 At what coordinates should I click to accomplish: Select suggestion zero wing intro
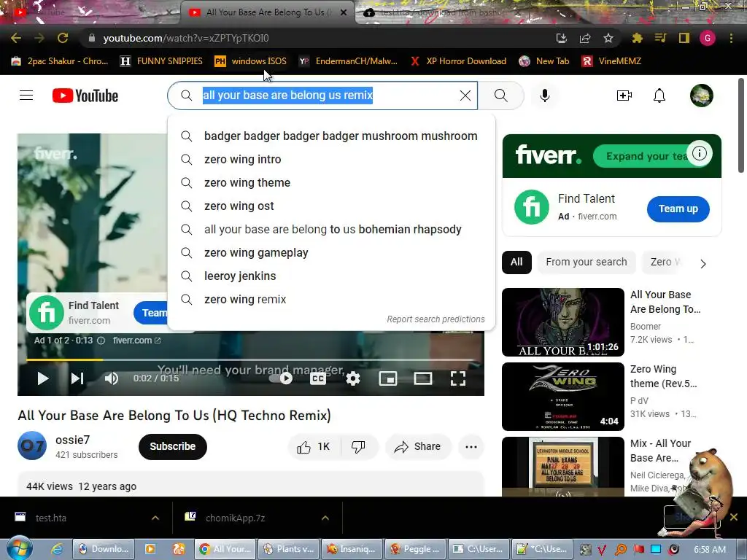coord(332,160)
